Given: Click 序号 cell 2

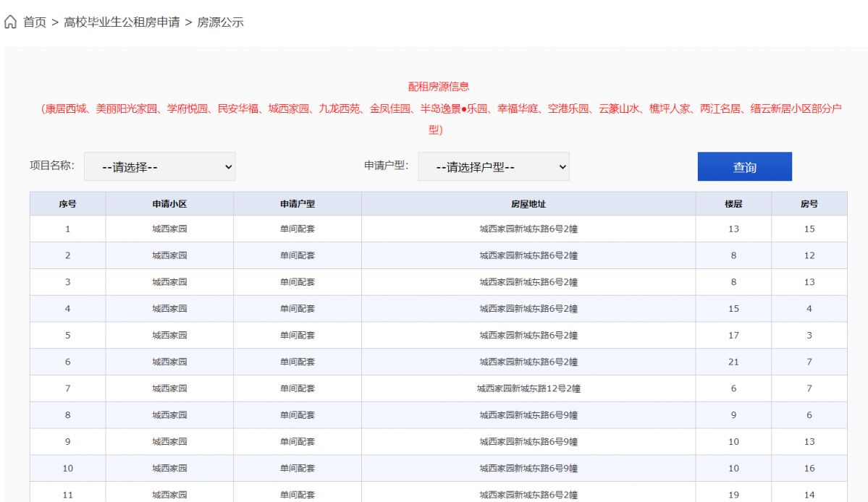Looking at the screenshot, I should coord(67,255).
